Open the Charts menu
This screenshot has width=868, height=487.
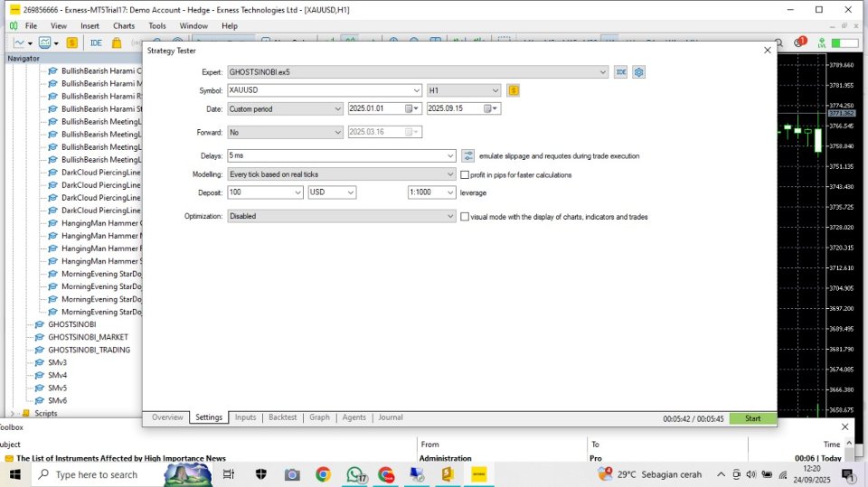[124, 25]
